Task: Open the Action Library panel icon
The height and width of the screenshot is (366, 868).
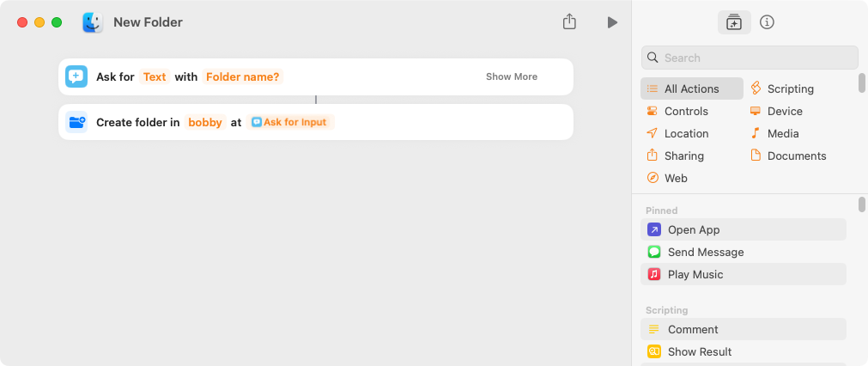Action: click(x=734, y=22)
